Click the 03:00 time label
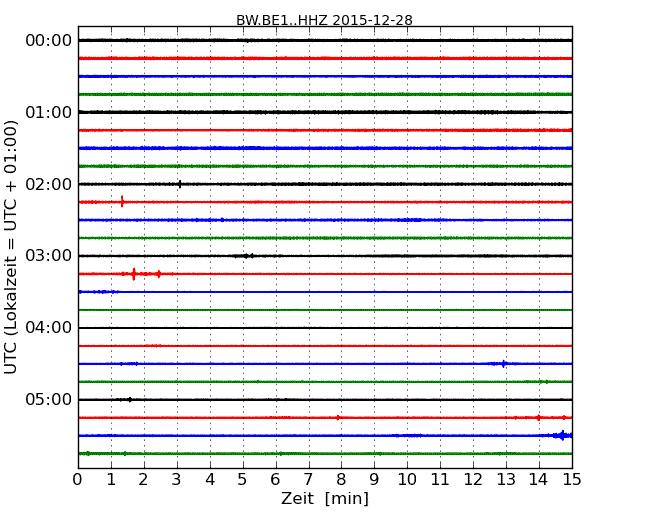 click(x=49, y=255)
